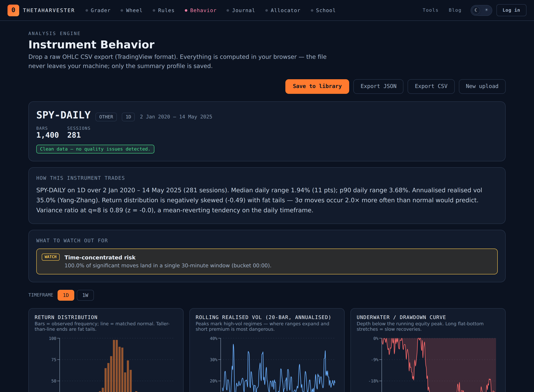Go to the Rules page
The image size is (534, 392).
164,10
